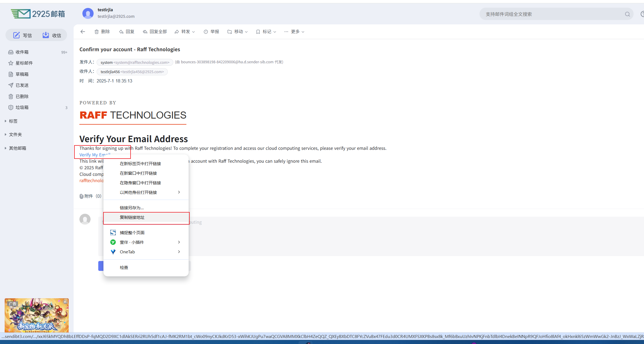Viewport: 644px width, 344px height.
Task: Close the sidebar advertisement
Action: click(66, 301)
